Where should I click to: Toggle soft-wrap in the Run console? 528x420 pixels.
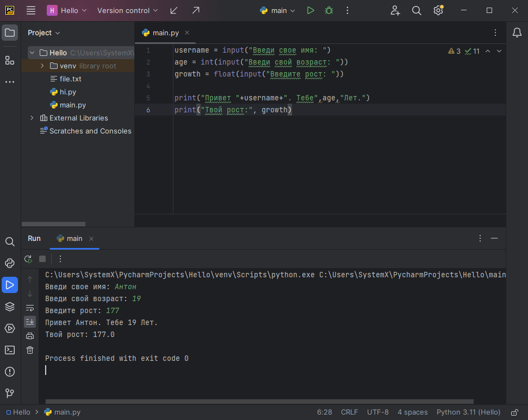pyautogui.click(x=30, y=308)
